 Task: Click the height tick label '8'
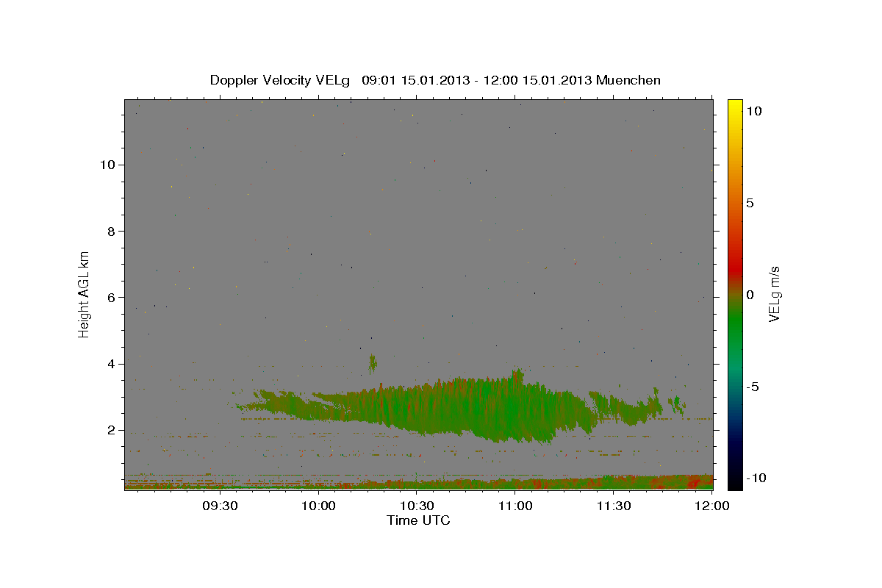110,231
